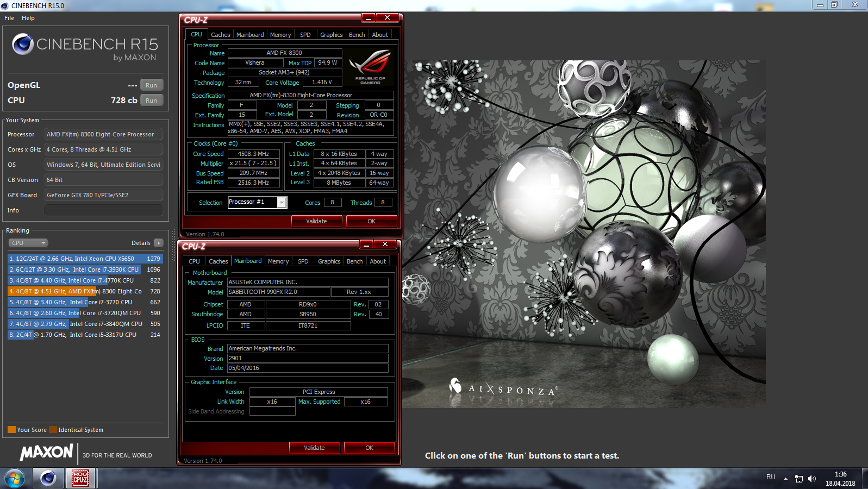Click the MAXON logo

click(x=47, y=452)
